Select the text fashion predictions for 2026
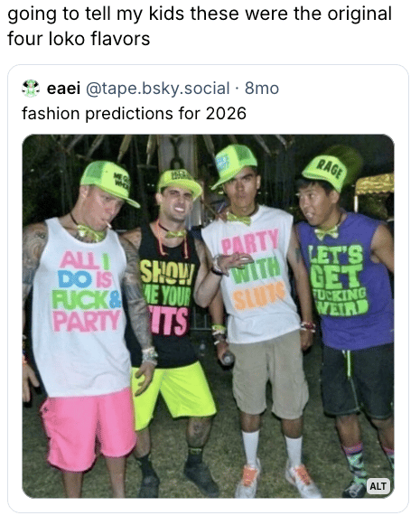Image resolution: width=420 pixels, height=525 pixels. tap(134, 114)
